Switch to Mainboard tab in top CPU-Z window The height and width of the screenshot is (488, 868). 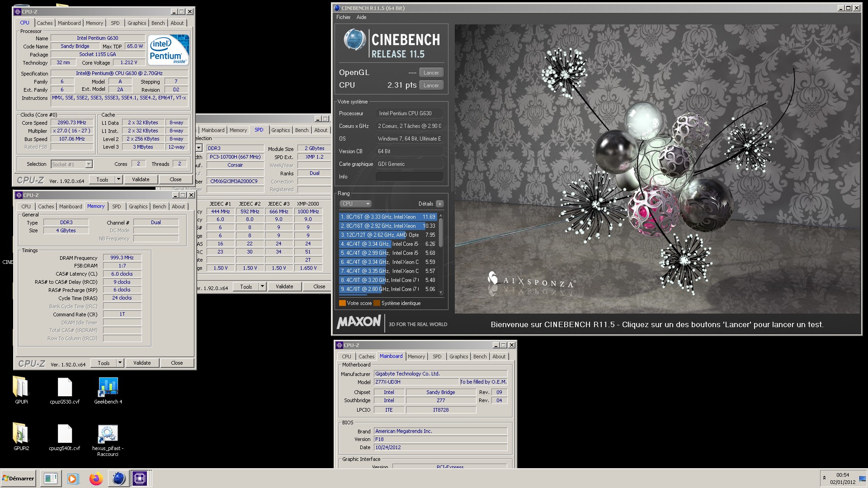click(69, 23)
